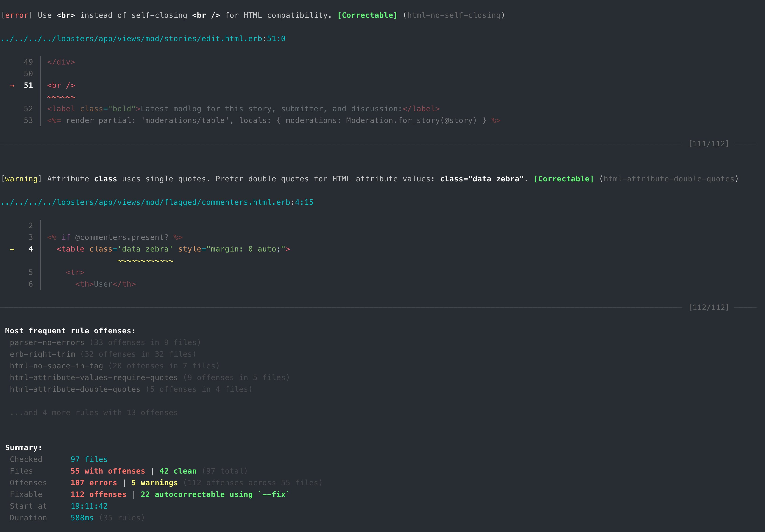Click the parser-no-errors rule entry
This screenshot has height=532, width=765.
(x=46, y=342)
